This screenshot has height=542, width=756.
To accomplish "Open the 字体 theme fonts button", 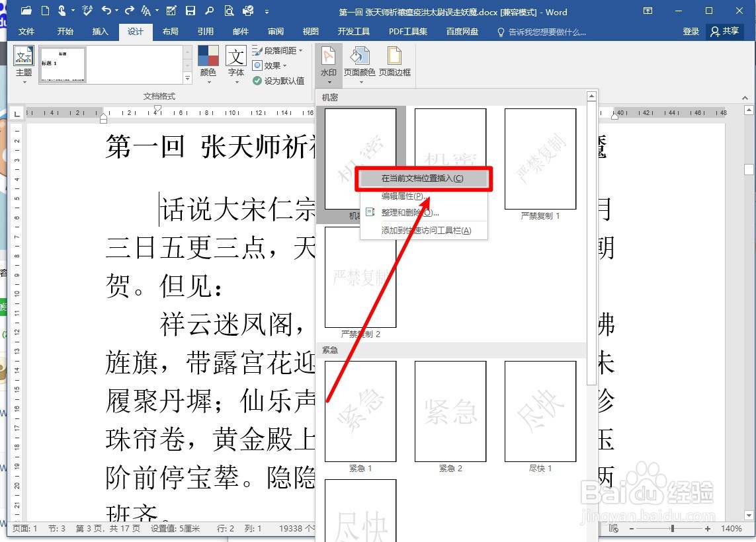I will (x=235, y=65).
